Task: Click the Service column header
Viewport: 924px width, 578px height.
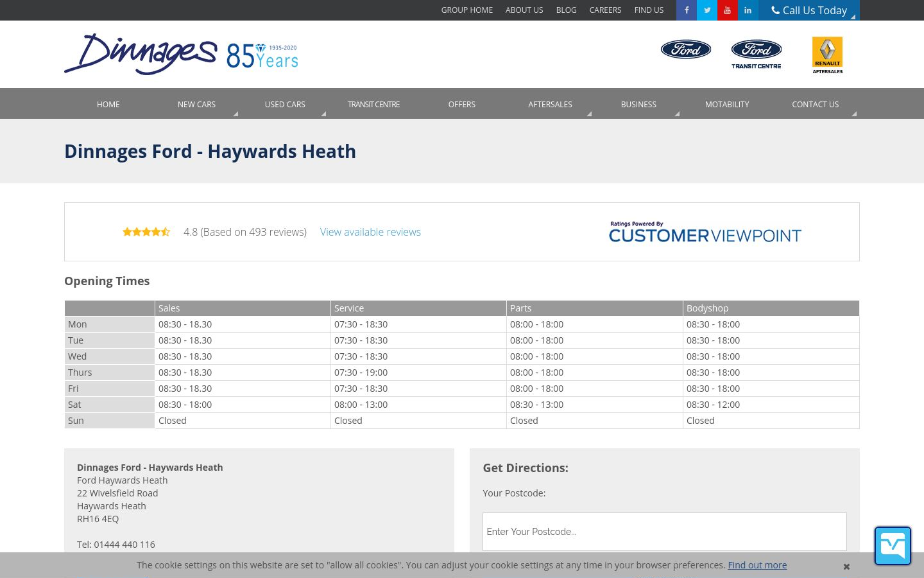Action: [418, 308]
